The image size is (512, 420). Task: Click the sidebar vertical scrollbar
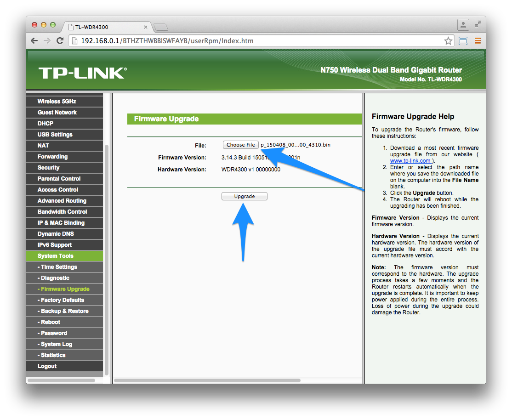107,260
